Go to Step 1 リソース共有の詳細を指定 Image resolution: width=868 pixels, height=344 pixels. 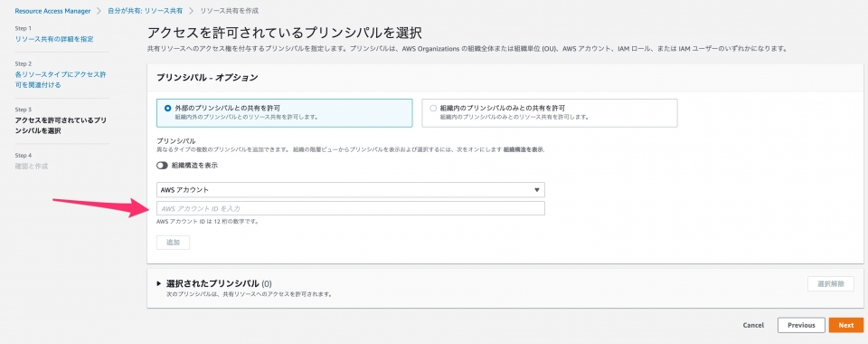(x=54, y=39)
